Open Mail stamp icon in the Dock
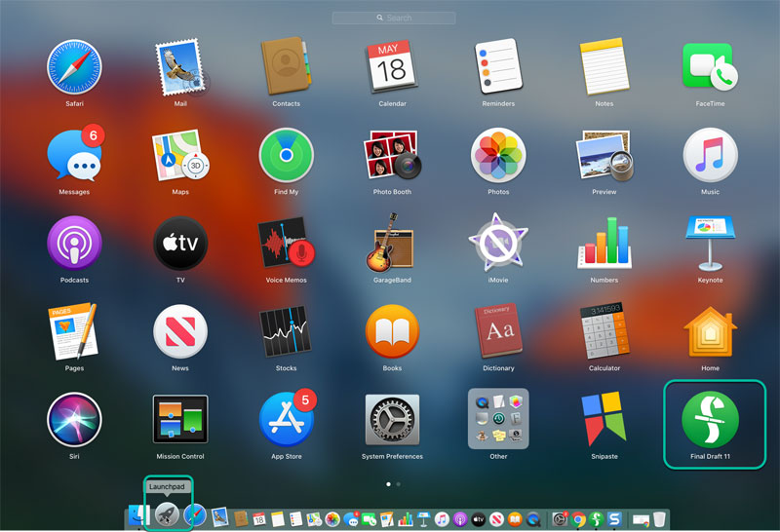The image size is (780, 532). coord(219,517)
